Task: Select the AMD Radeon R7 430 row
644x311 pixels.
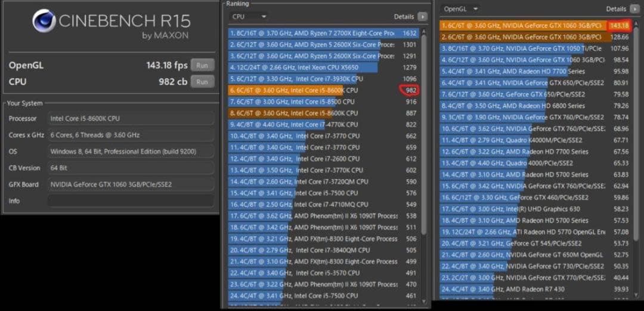Action: tap(535, 289)
